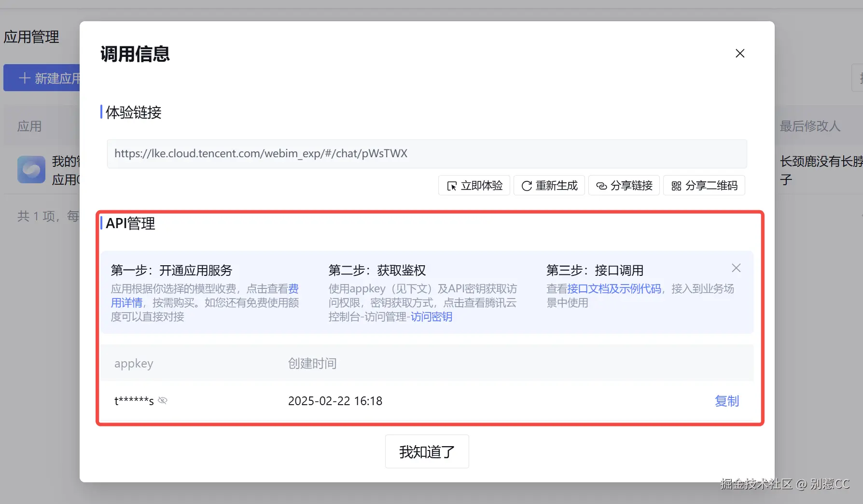
Task: Reveal the hidden appkey with eye icon
Action: (163, 401)
